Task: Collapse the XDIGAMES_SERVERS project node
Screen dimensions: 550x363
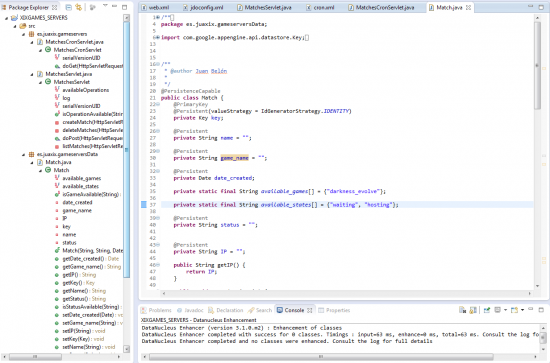Action: (x=6, y=18)
